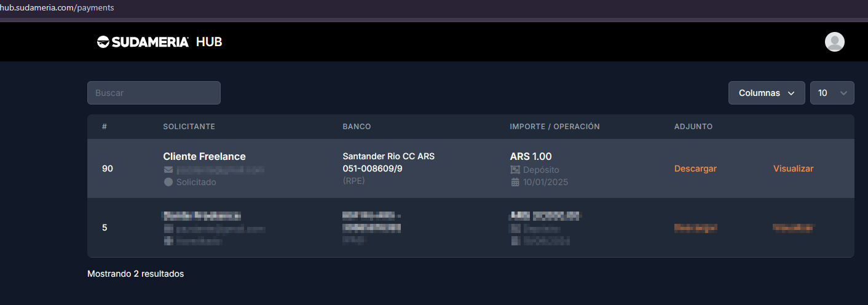Select the Cliente Freelance applicant name

point(204,157)
